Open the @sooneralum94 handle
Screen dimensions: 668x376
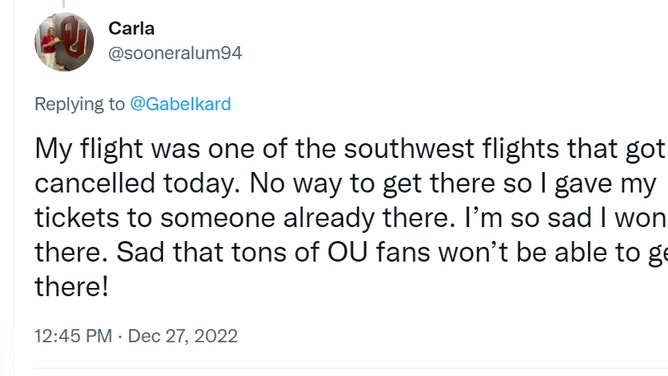click(175, 53)
